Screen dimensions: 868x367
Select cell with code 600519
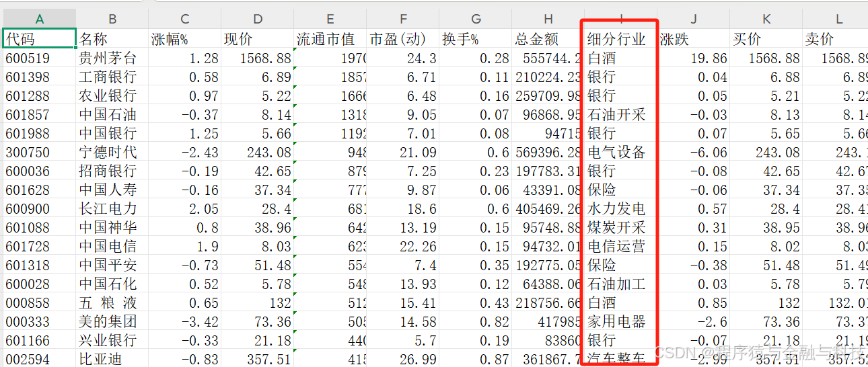[x=39, y=58]
